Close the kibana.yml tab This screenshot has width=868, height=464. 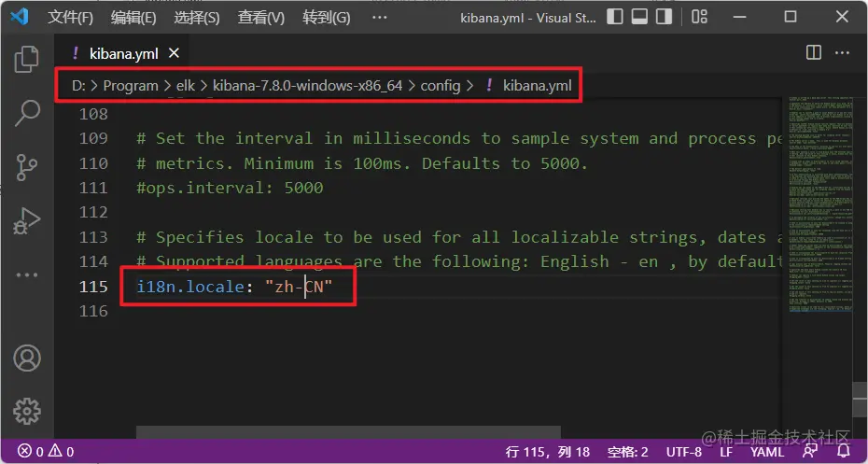point(174,52)
